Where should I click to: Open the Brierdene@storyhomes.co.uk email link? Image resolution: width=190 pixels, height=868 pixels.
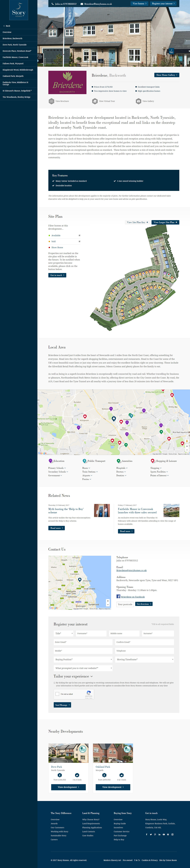point(132,571)
